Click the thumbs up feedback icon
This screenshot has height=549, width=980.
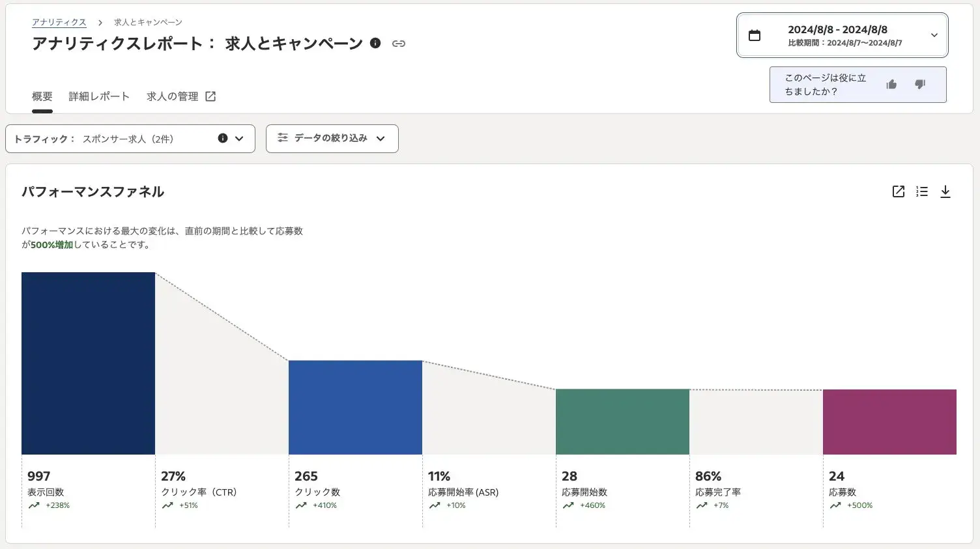[x=891, y=85]
